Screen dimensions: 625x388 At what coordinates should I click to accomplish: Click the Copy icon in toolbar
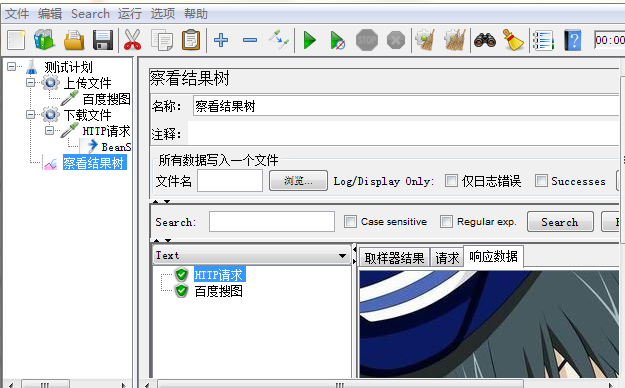pyautogui.click(x=162, y=40)
